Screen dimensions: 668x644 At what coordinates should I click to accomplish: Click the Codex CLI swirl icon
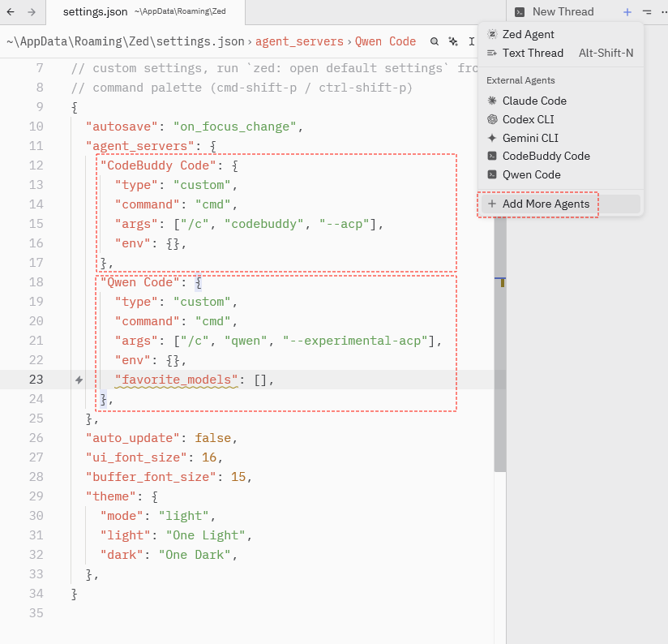click(492, 119)
